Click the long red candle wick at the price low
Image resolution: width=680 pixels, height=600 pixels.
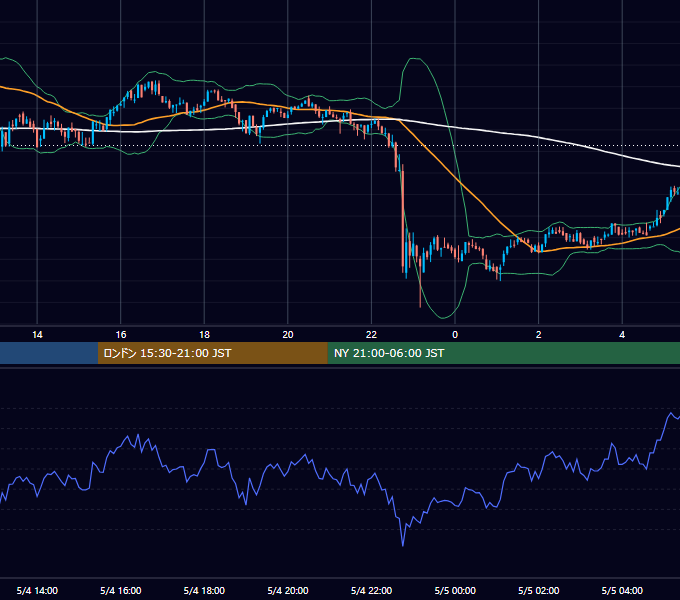coord(420,290)
